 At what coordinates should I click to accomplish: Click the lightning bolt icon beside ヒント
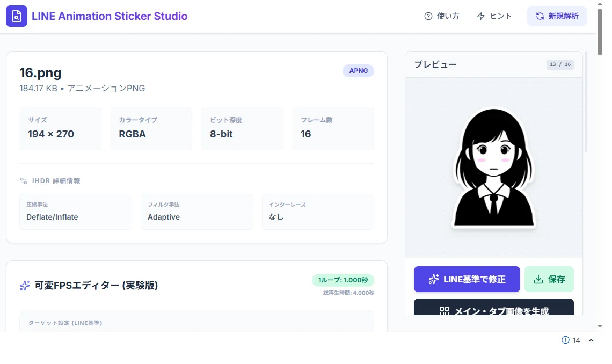(x=481, y=16)
